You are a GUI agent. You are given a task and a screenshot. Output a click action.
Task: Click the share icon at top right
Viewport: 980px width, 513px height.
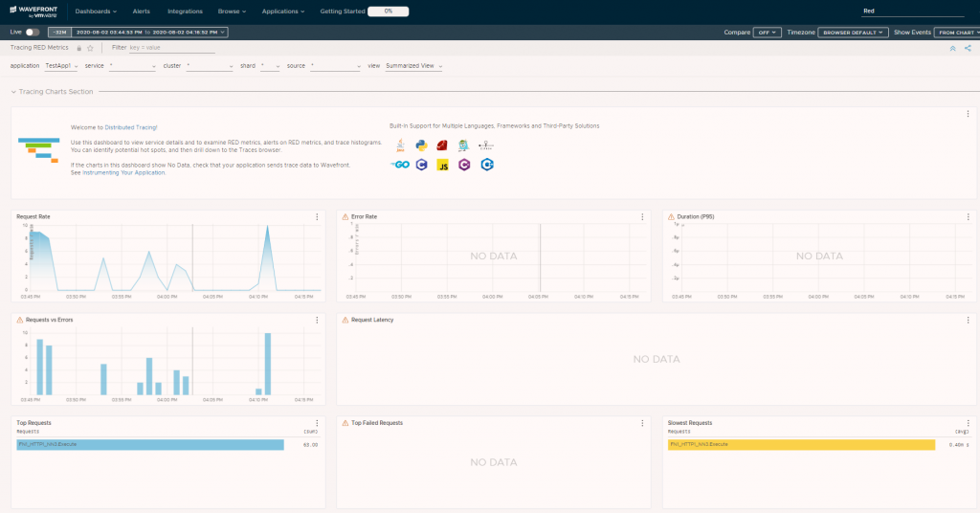click(x=968, y=48)
